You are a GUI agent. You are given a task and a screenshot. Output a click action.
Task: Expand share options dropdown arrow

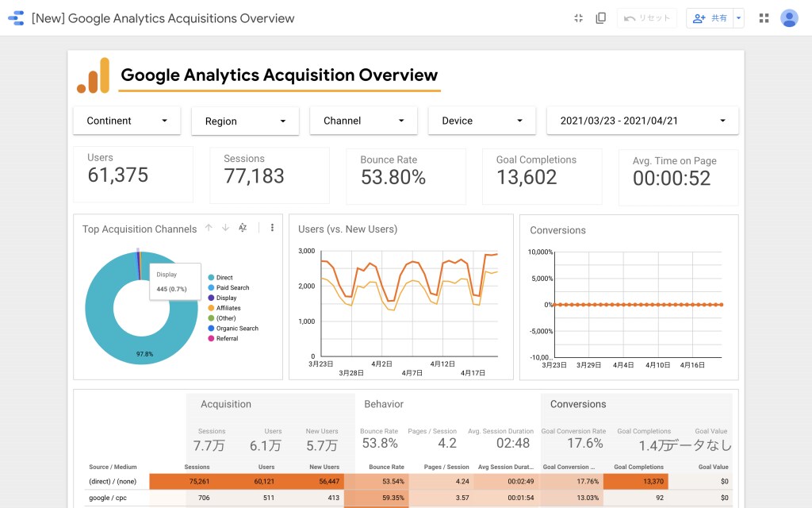point(739,18)
